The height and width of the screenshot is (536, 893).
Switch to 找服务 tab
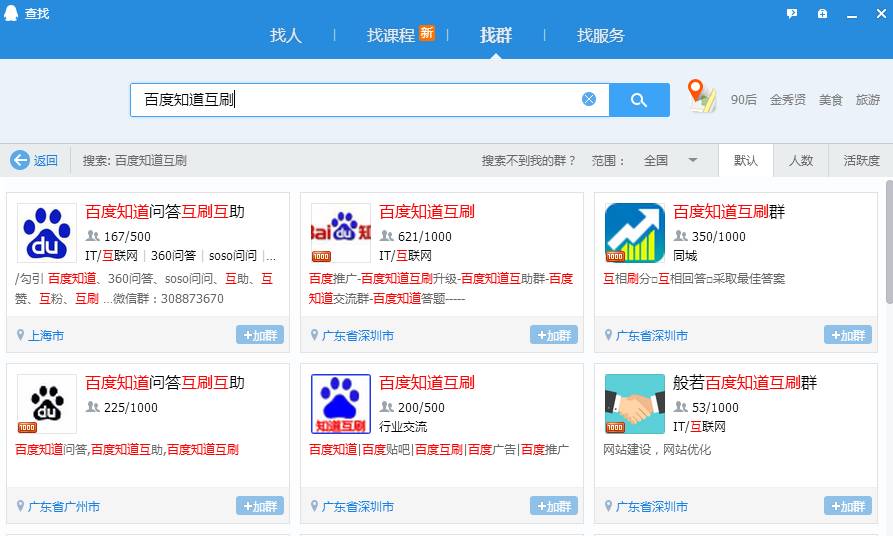(600, 35)
